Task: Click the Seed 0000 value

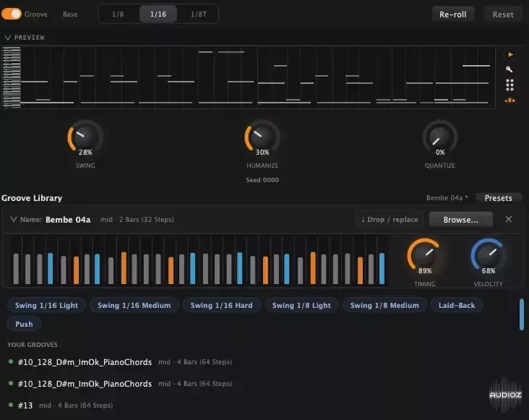Action: 262,180
